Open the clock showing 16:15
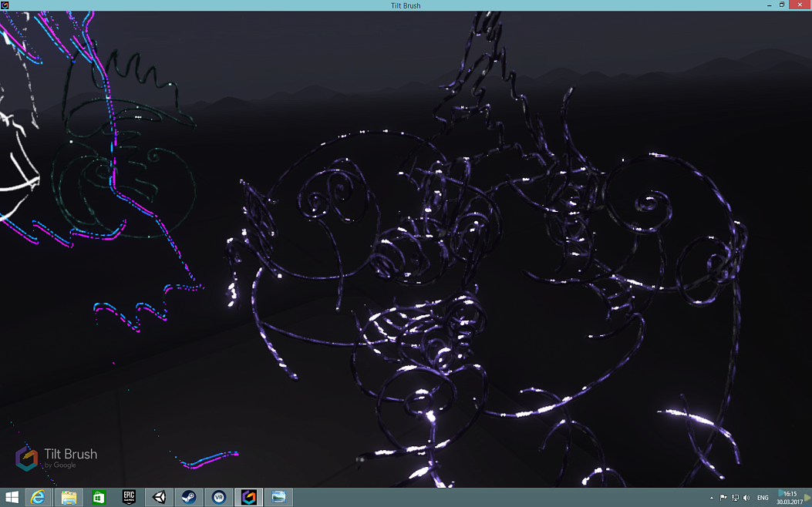This screenshot has width=812, height=507. tap(789, 498)
